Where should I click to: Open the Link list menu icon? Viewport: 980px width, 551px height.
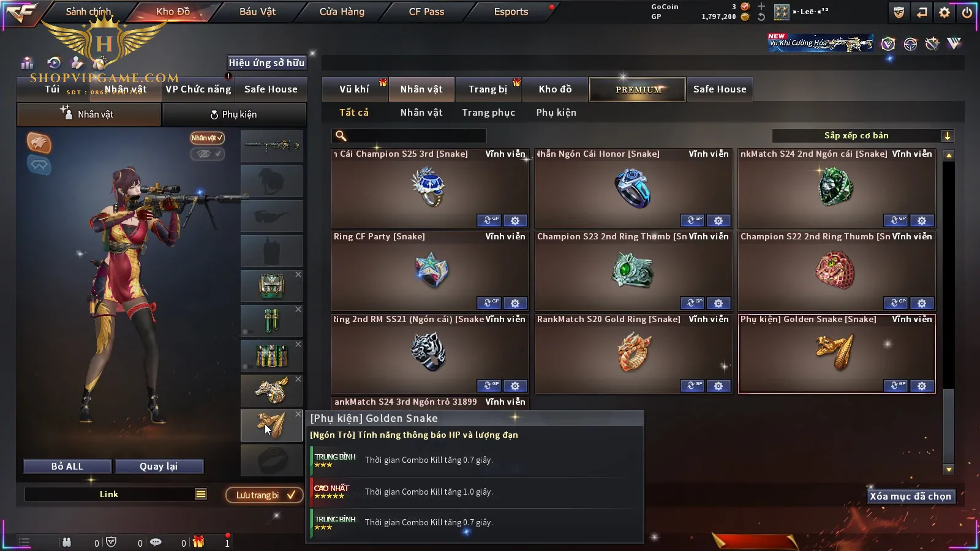coord(201,494)
